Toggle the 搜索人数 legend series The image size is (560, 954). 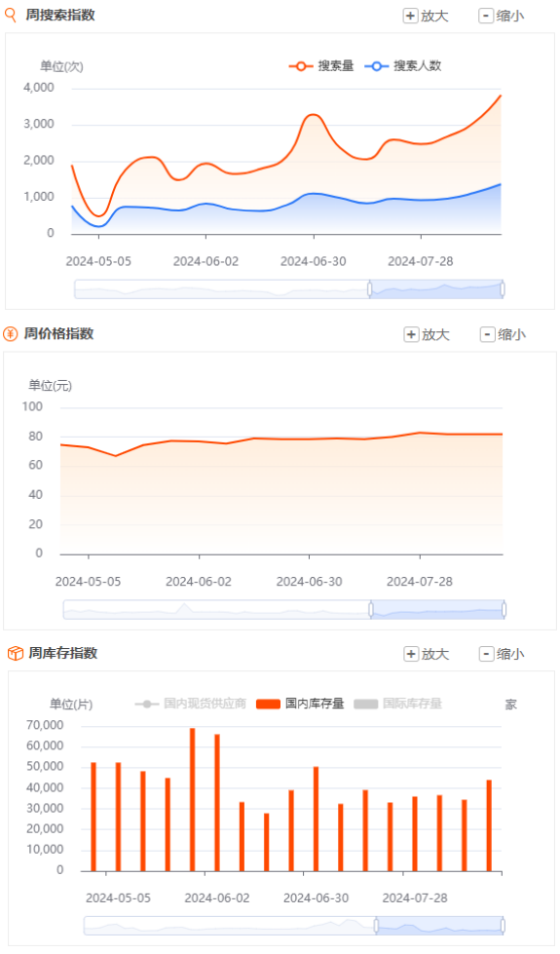click(x=403, y=65)
